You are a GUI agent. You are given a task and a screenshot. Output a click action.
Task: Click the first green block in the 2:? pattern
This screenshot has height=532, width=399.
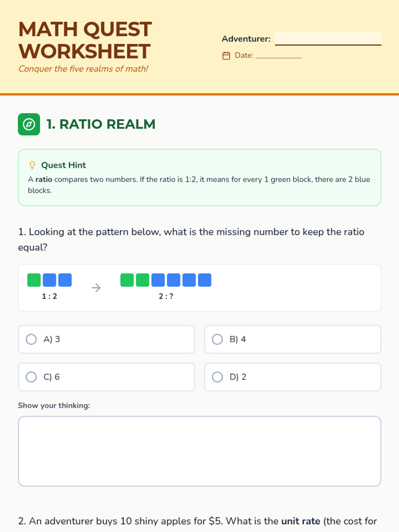tap(127, 280)
